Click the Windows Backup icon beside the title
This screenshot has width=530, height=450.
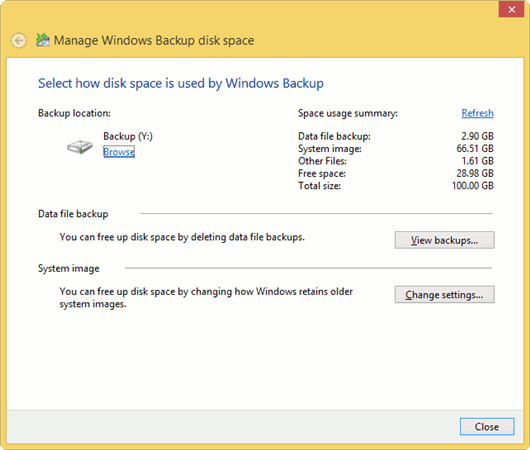pyautogui.click(x=43, y=40)
